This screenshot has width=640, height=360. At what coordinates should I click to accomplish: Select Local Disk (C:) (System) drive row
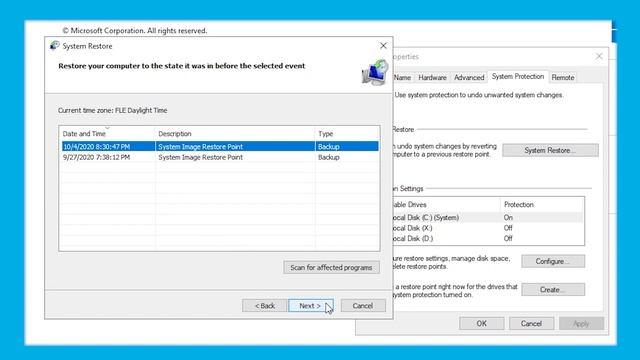click(488, 218)
